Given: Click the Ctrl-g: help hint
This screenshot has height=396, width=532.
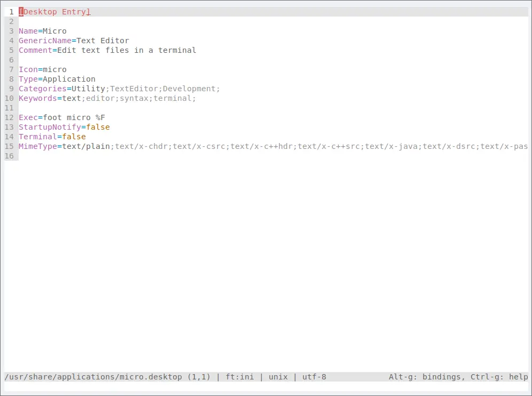Looking at the screenshot, I should tap(499, 377).
